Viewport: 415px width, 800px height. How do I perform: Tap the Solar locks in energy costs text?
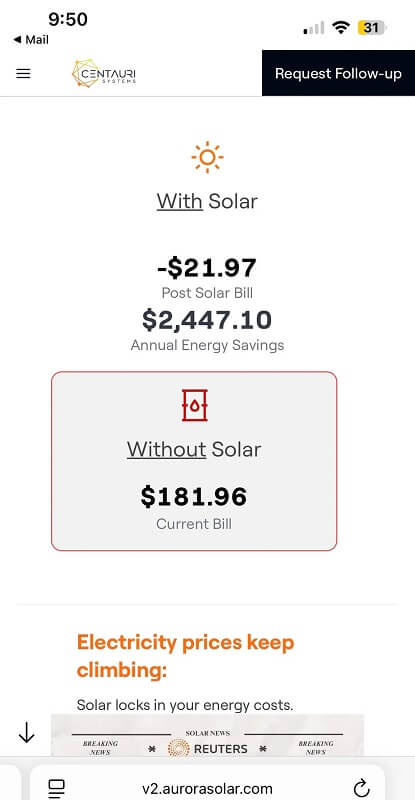[185, 706]
